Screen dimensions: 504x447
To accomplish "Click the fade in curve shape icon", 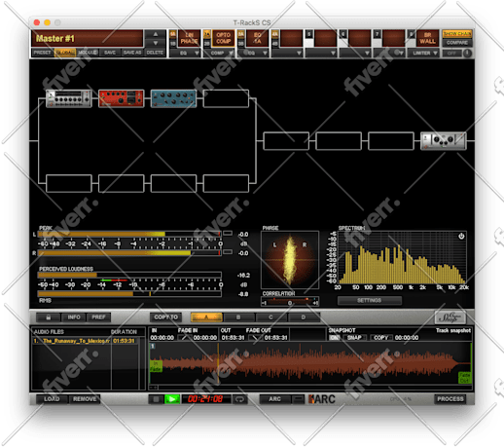I will point(185,338).
